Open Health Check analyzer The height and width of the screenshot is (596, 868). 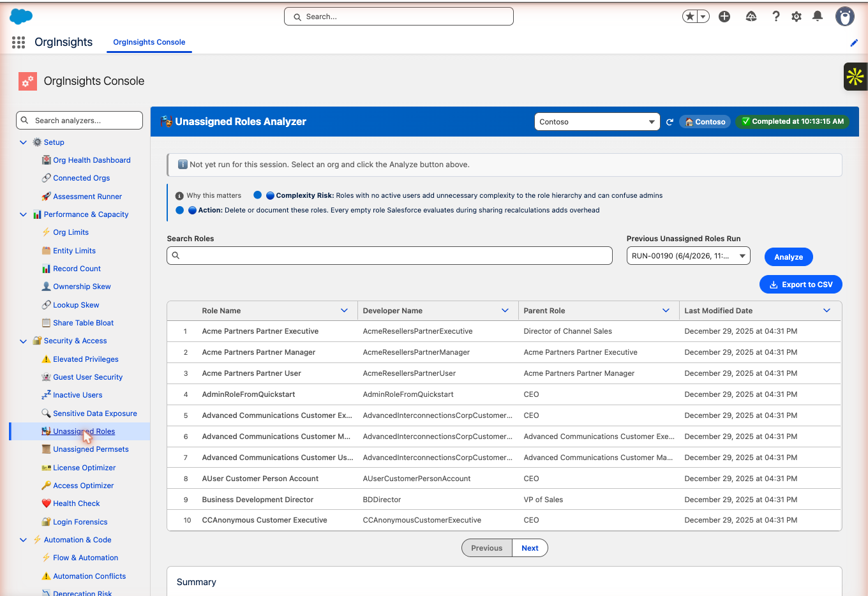click(x=77, y=503)
